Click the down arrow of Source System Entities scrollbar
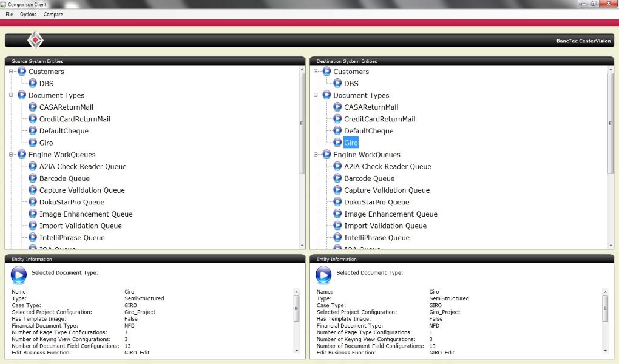Image resolution: width=619 pixels, height=364 pixels. pyautogui.click(x=302, y=246)
